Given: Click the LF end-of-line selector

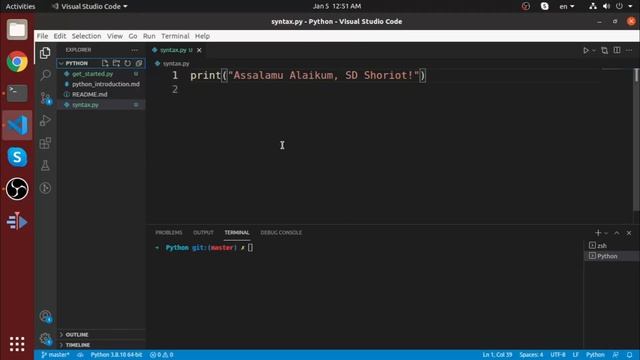Looking at the screenshot, I should pos(576,355).
